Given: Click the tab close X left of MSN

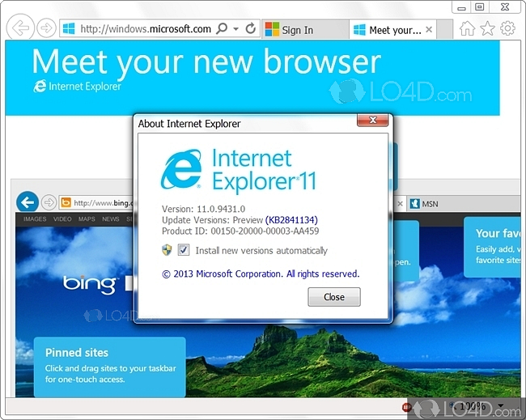Looking at the screenshot, I should (400, 204).
